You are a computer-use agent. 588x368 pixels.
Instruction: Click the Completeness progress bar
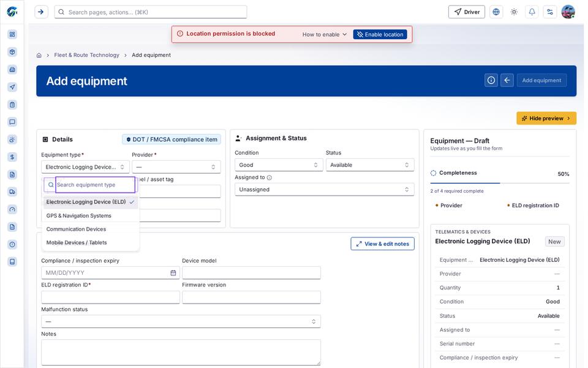coord(500,183)
